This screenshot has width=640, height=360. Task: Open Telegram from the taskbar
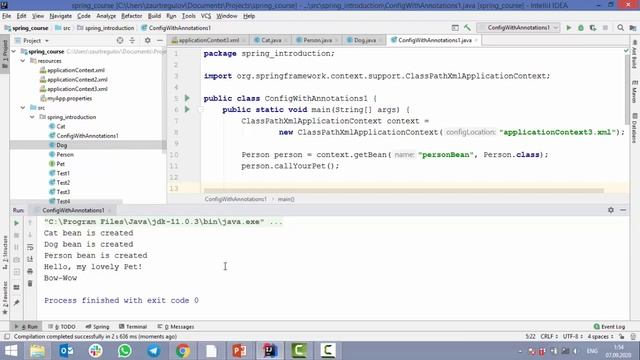tap(154, 351)
